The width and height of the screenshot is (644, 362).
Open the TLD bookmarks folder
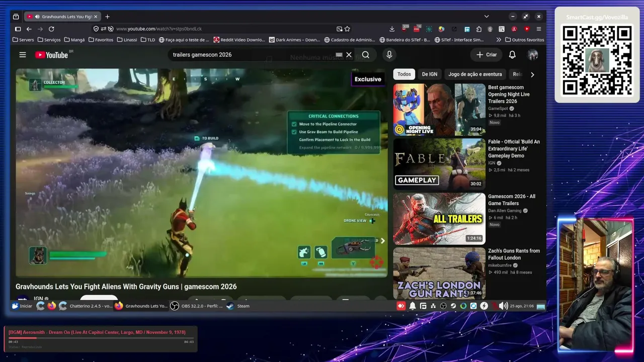pos(148,40)
